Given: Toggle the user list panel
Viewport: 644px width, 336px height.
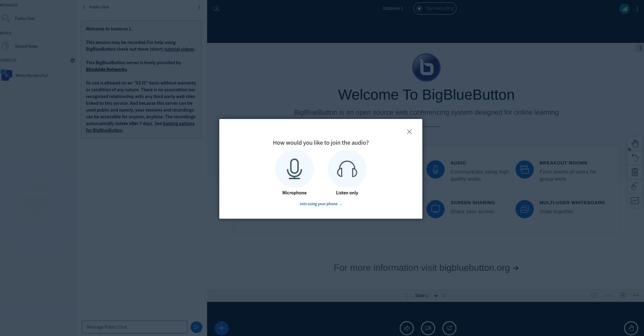Looking at the screenshot, I should tap(216, 8).
